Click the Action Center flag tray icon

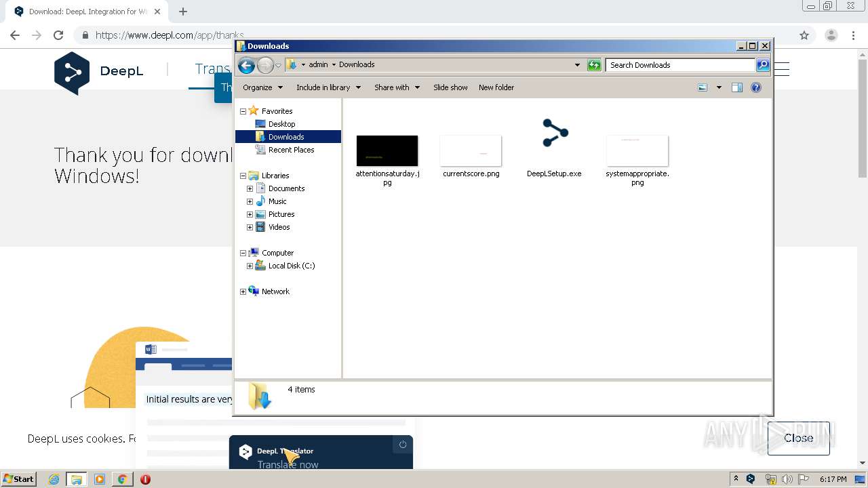tap(802, 479)
